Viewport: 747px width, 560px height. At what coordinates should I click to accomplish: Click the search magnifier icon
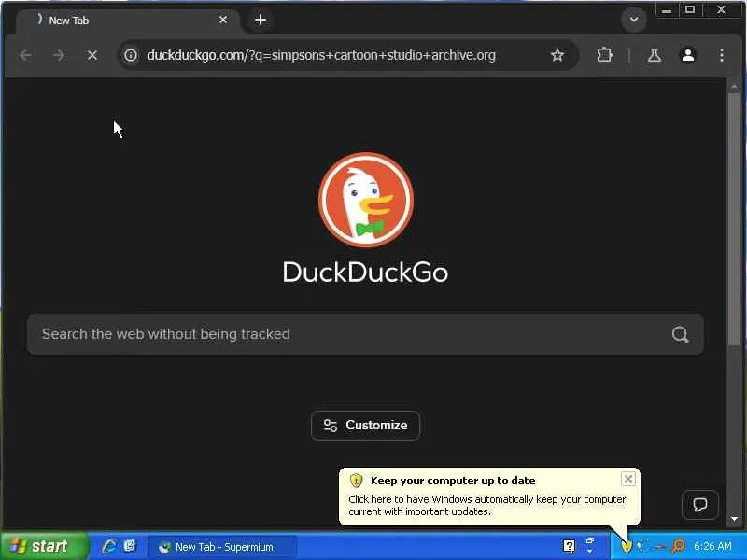click(x=680, y=334)
